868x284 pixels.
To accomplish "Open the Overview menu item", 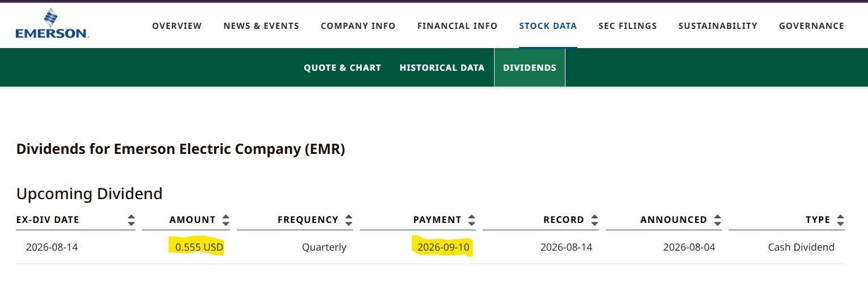I will tap(177, 26).
